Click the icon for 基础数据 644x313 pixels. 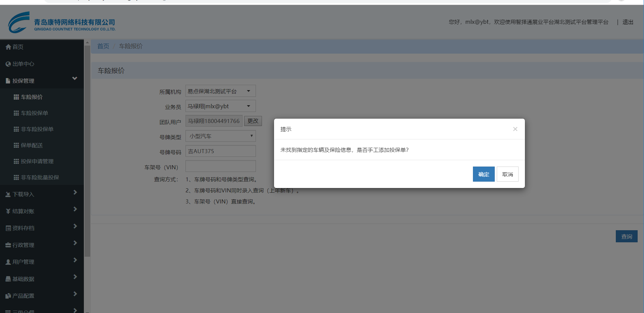pyautogui.click(x=8, y=279)
